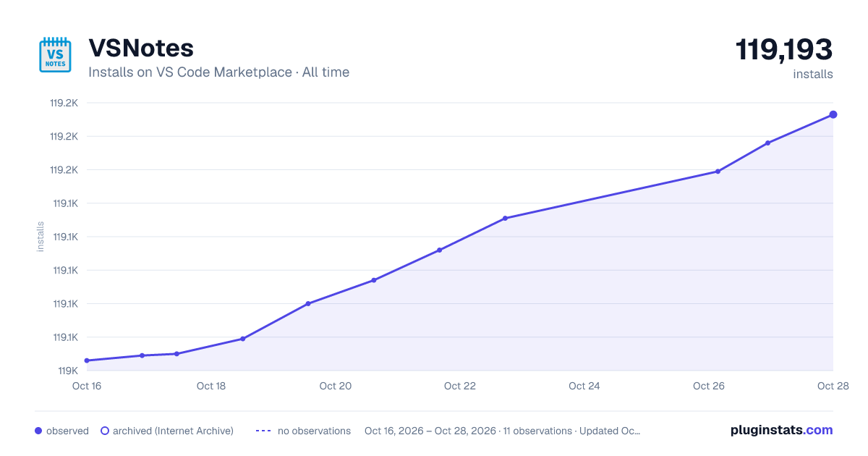Select the large end data point at Oct 28

[x=833, y=114]
